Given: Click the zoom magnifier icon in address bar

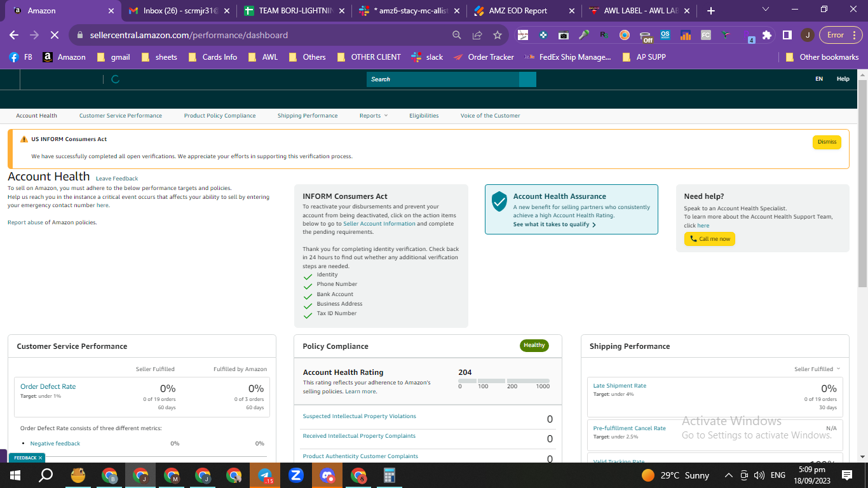Looking at the screenshot, I should (x=457, y=35).
